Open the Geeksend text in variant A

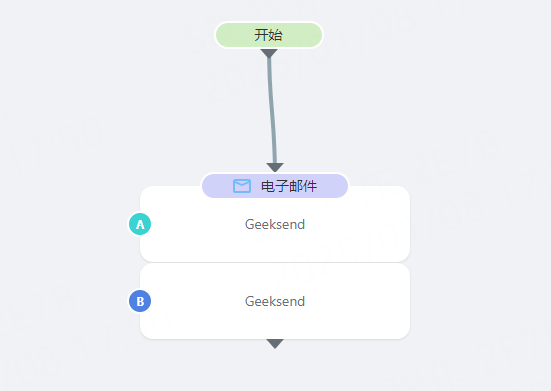[x=275, y=224]
